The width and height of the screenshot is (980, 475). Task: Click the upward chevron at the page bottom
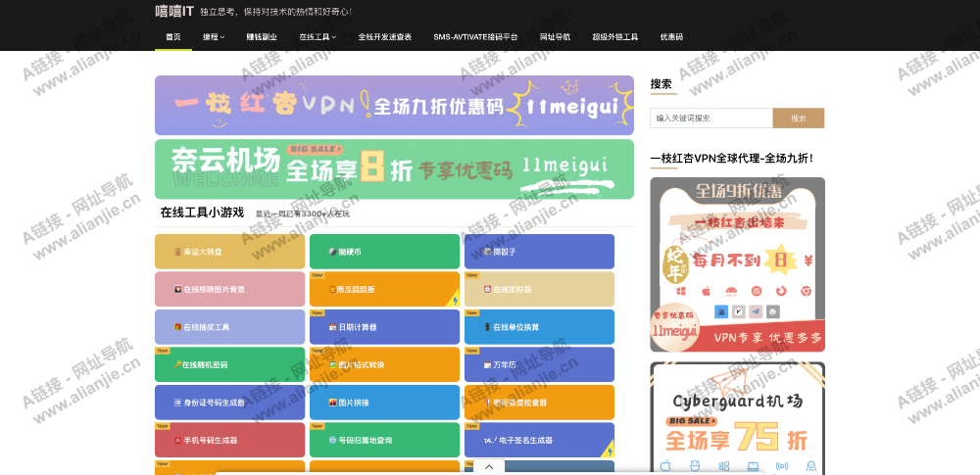point(489,467)
